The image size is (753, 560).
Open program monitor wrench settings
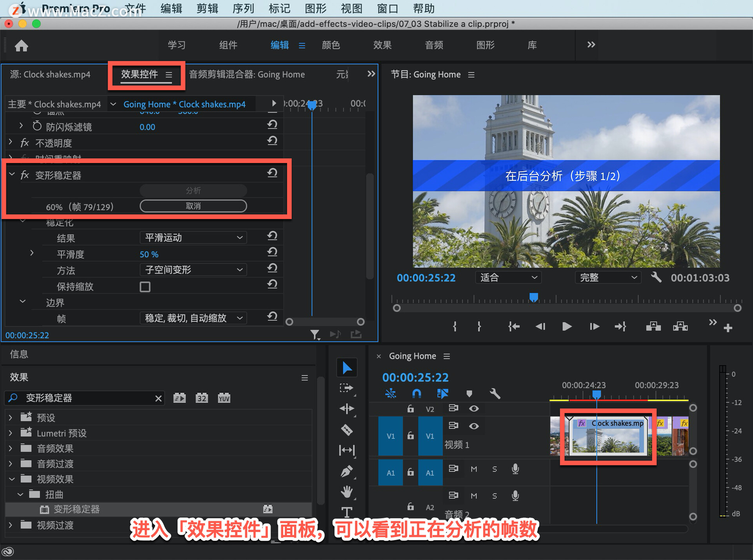point(656,277)
